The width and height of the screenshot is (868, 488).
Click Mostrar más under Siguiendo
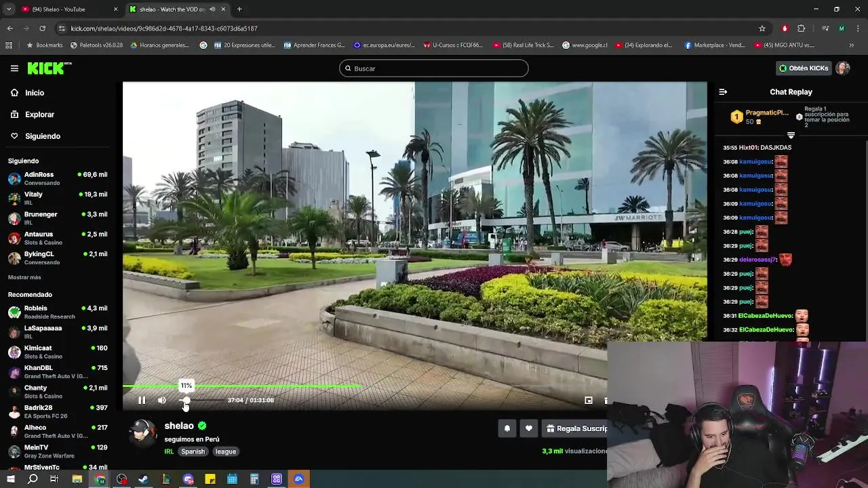point(24,277)
